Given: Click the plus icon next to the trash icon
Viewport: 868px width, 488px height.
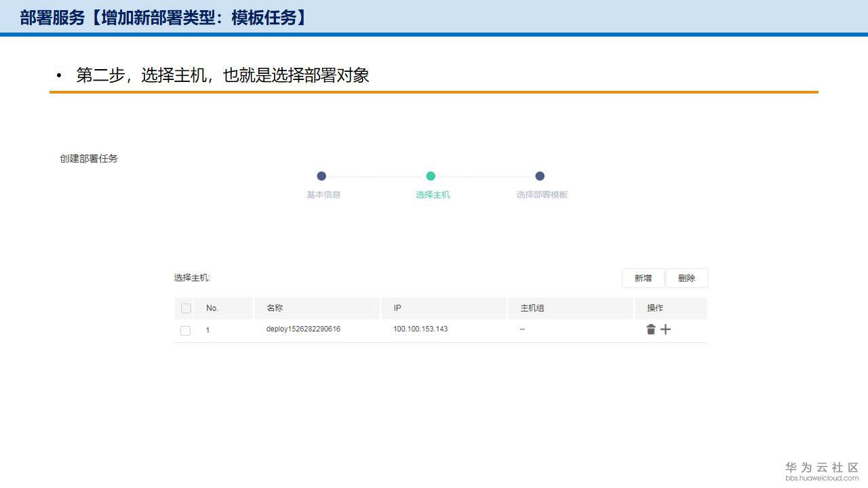Looking at the screenshot, I should 665,330.
